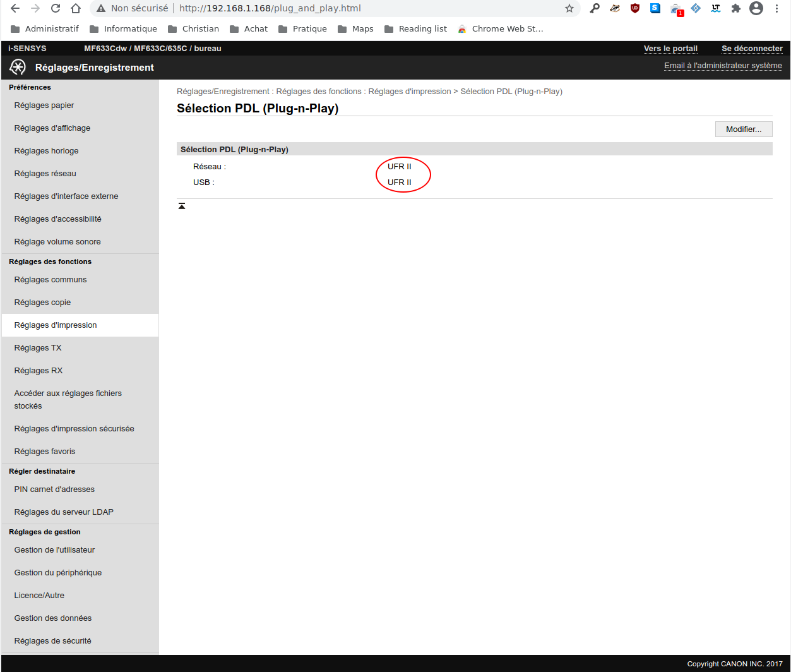The image size is (791, 672).
Task: Click the Copyright CANON INC. 2017 text
Action: (735, 664)
